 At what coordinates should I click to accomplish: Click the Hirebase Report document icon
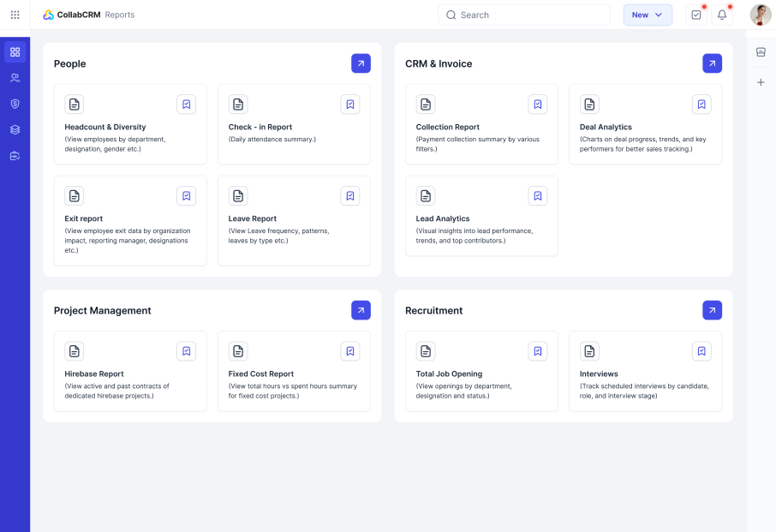tap(75, 351)
